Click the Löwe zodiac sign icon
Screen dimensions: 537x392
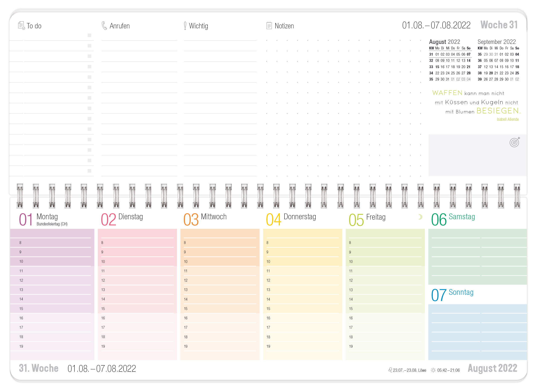tap(390, 370)
